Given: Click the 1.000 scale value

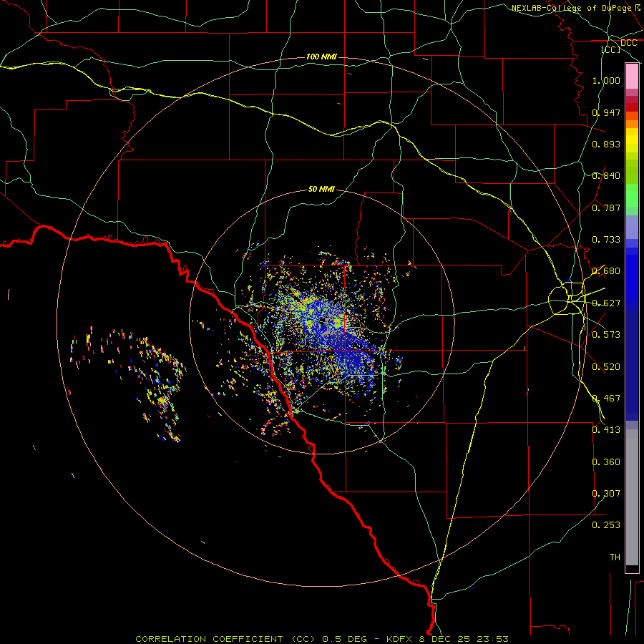Looking at the screenshot, I should [x=606, y=80].
